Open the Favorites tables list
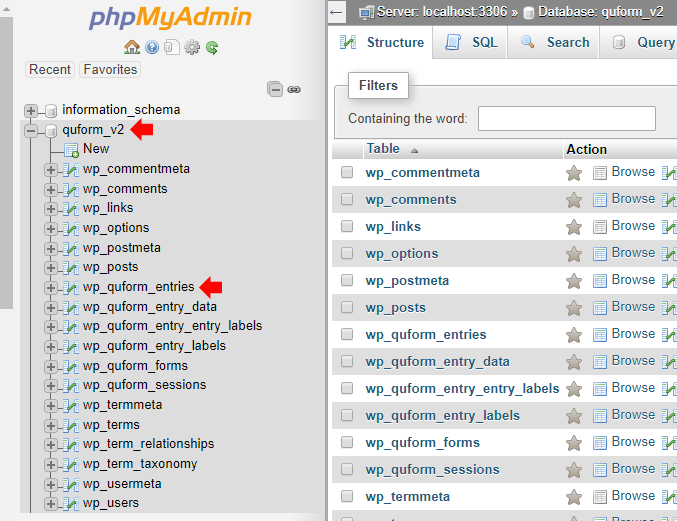 coord(110,69)
